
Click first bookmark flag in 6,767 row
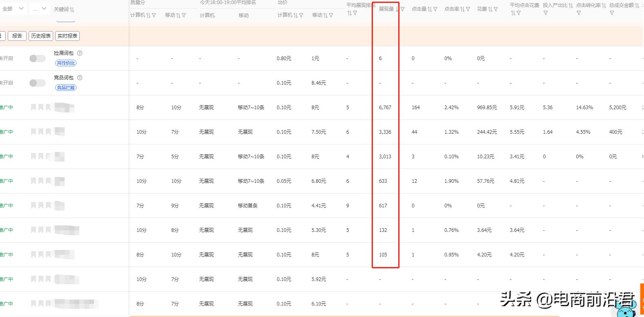tap(34, 107)
